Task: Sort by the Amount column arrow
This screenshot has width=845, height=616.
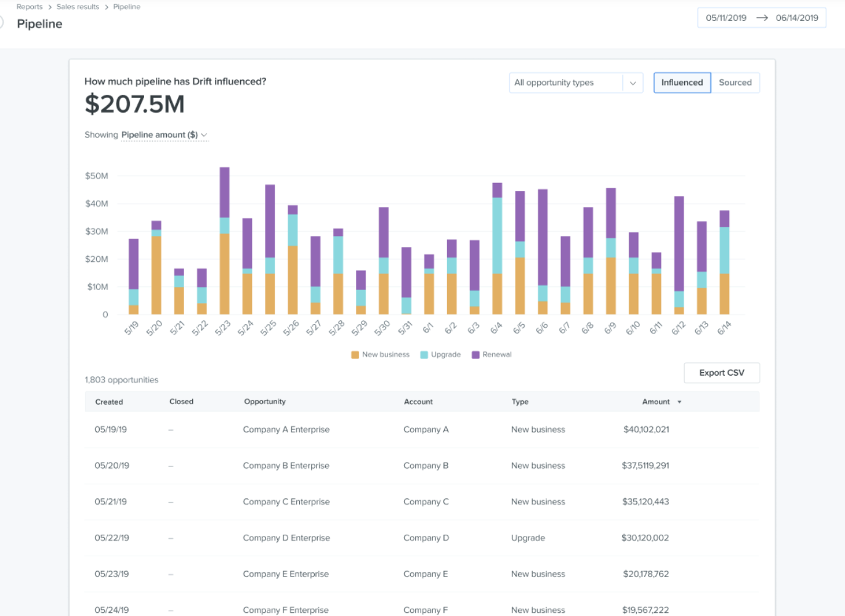Action: pos(679,402)
